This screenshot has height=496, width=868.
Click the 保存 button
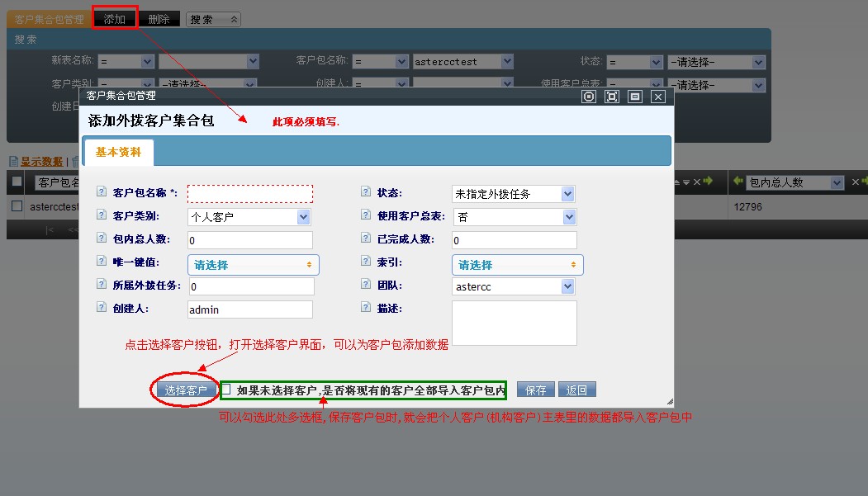(535, 390)
